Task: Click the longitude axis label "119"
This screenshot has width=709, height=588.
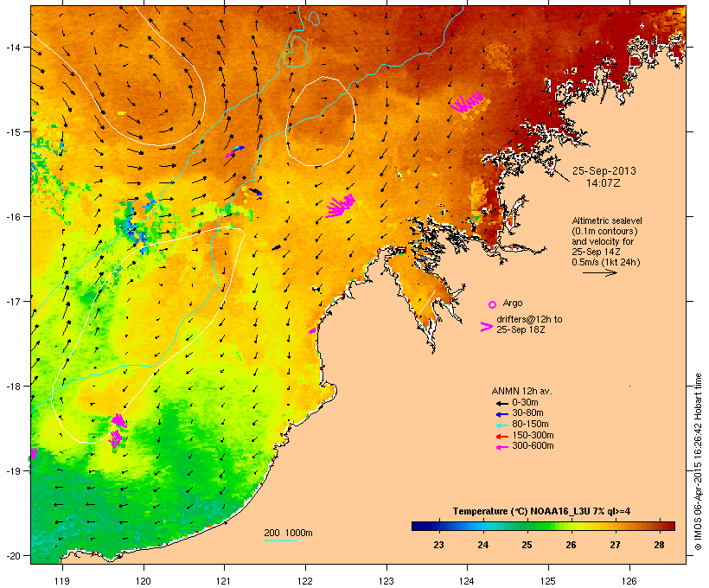Action: coord(62,581)
